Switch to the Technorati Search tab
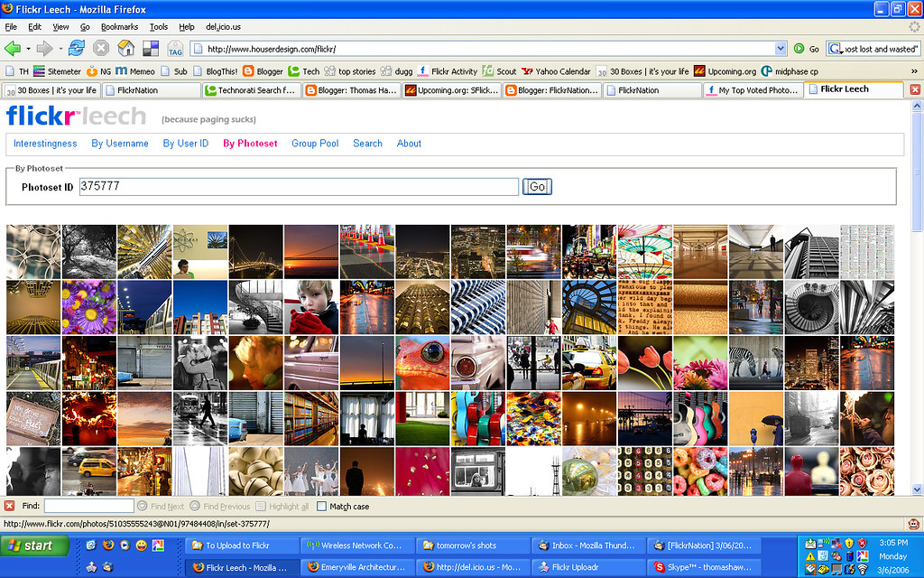 pos(251,90)
